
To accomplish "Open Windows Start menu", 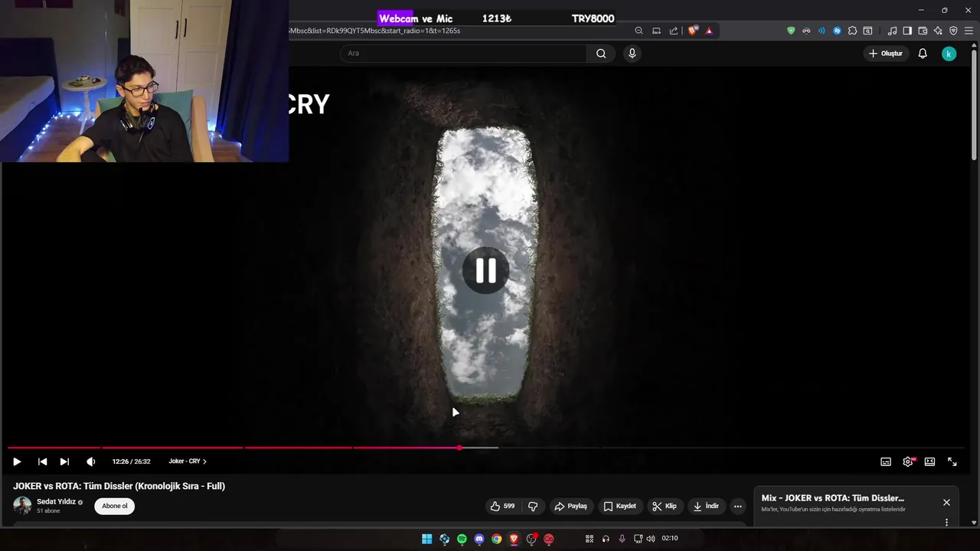I will click(426, 539).
